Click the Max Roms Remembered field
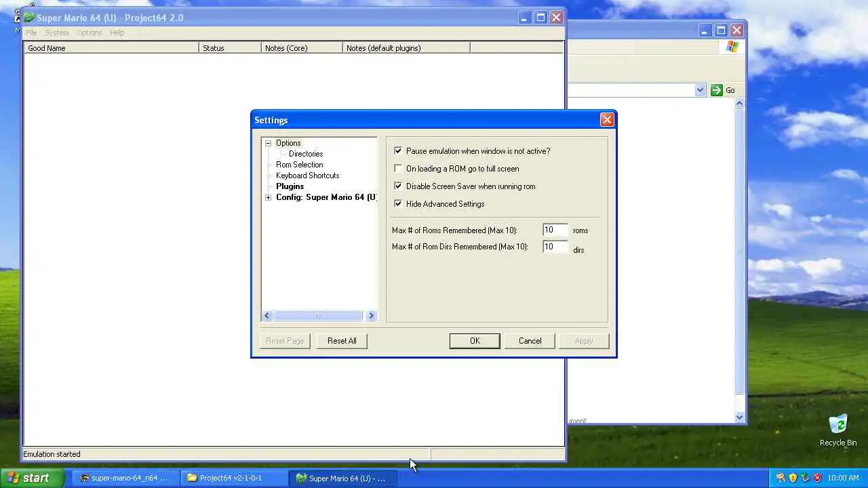Screen dimensions: 868x488 click(555, 230)
